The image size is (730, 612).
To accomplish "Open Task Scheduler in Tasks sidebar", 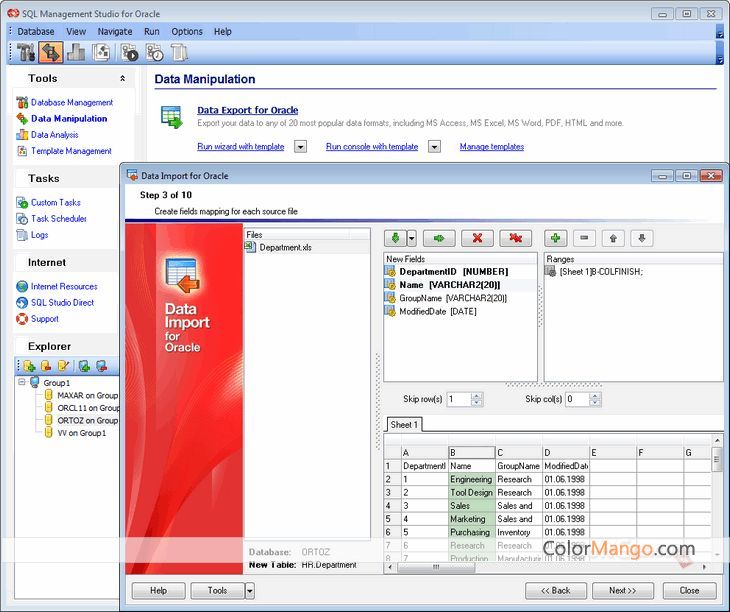I will click(59, 219).
